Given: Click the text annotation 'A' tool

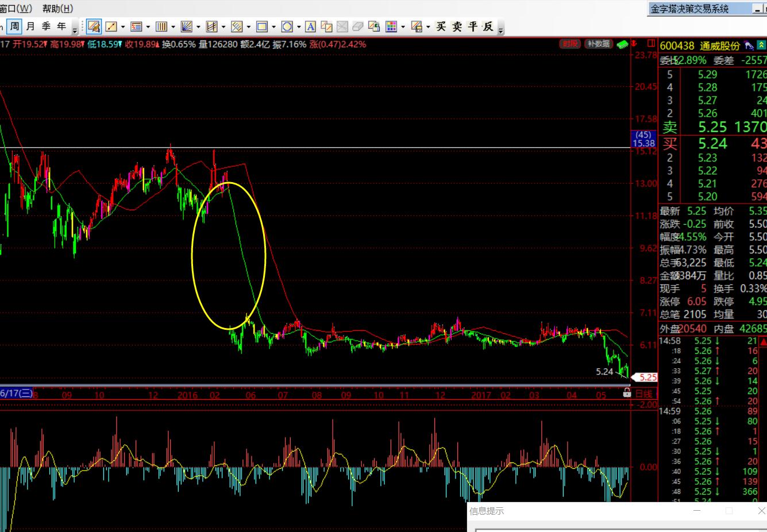Looking at the screenshot, I should 310,26.
